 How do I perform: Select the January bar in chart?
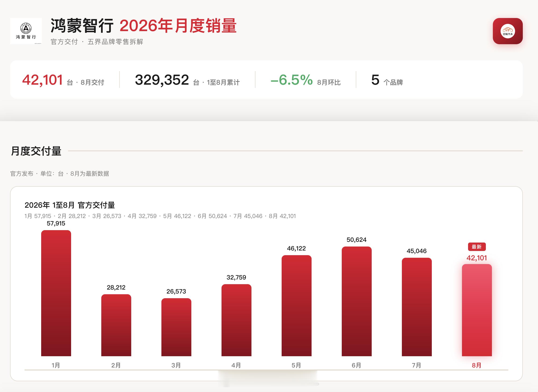tap(56, 293)
